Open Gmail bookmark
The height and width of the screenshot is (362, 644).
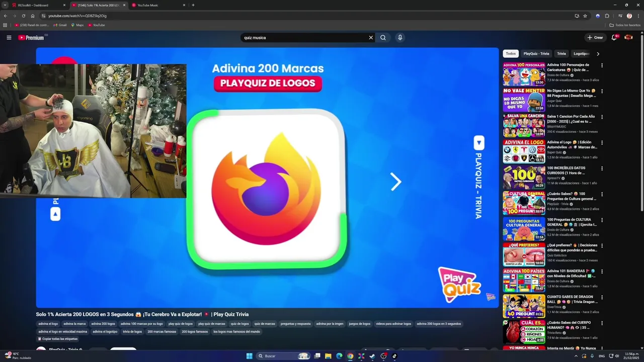point(60,25)
